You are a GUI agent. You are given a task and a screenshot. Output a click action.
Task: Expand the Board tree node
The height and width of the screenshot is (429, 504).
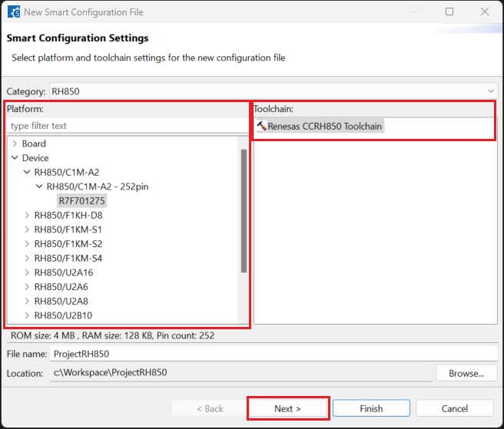coord(15,144)
